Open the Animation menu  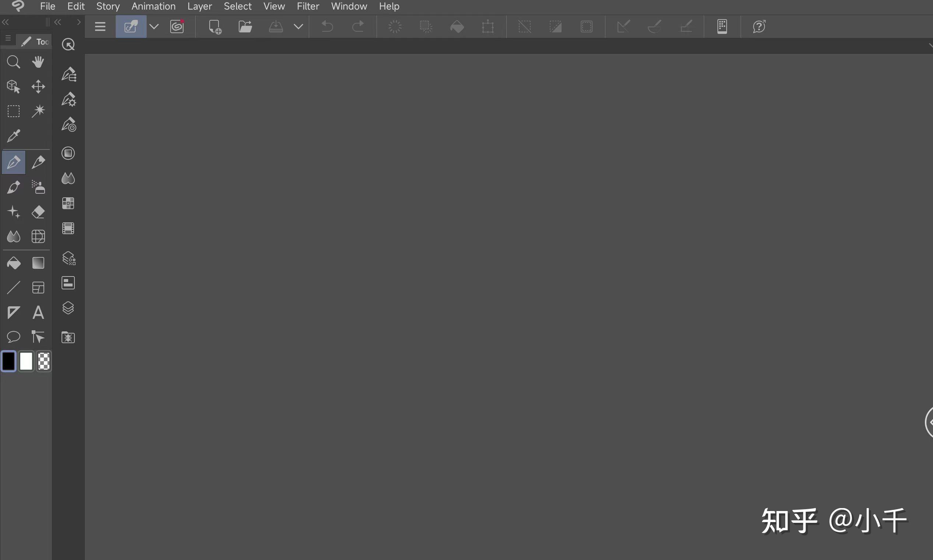point(153,6)
